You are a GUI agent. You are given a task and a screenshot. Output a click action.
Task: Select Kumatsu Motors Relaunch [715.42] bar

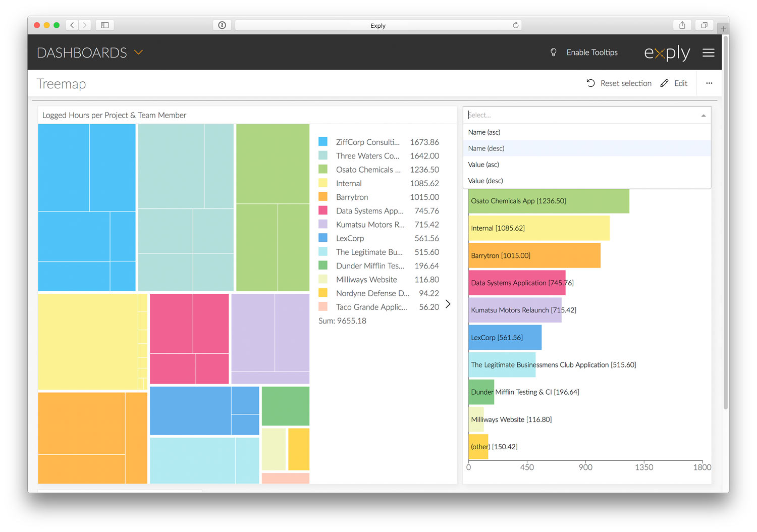pyautogui.click(x=515, y=310)
